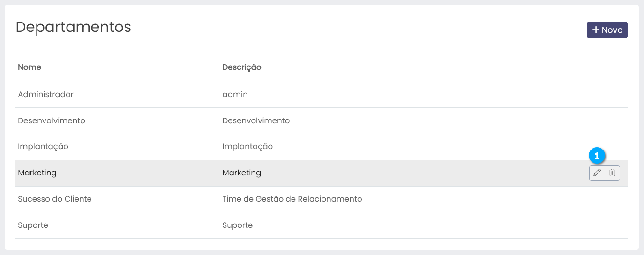Click the admin description cell
Image resolution: width=644 pixels, height=255 pixels.
[235, 94]
